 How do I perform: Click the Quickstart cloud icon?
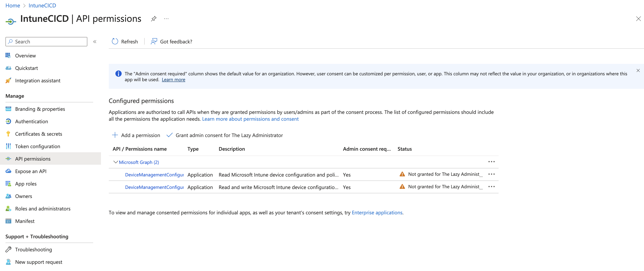pyautogui.click(x=8, y=68)
